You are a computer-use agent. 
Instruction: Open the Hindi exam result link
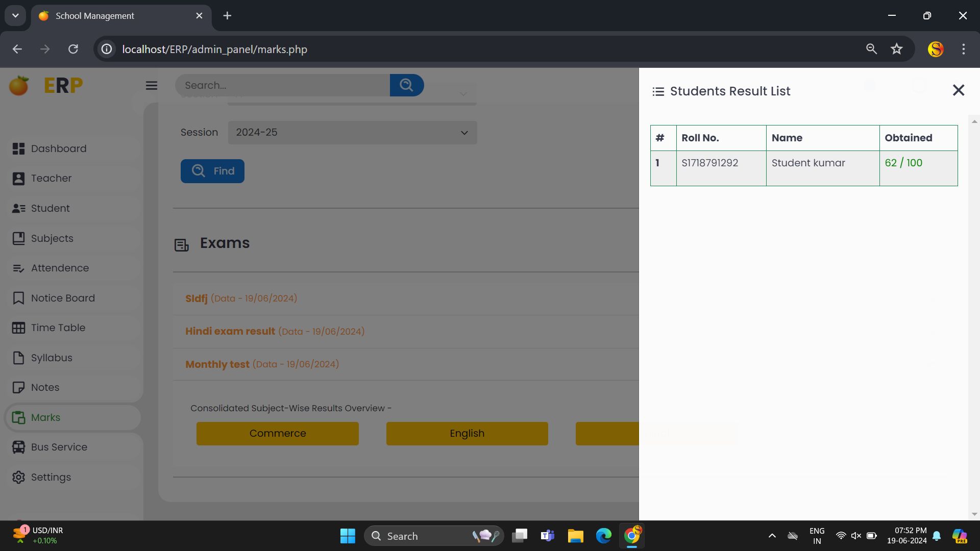coord(230,332)
